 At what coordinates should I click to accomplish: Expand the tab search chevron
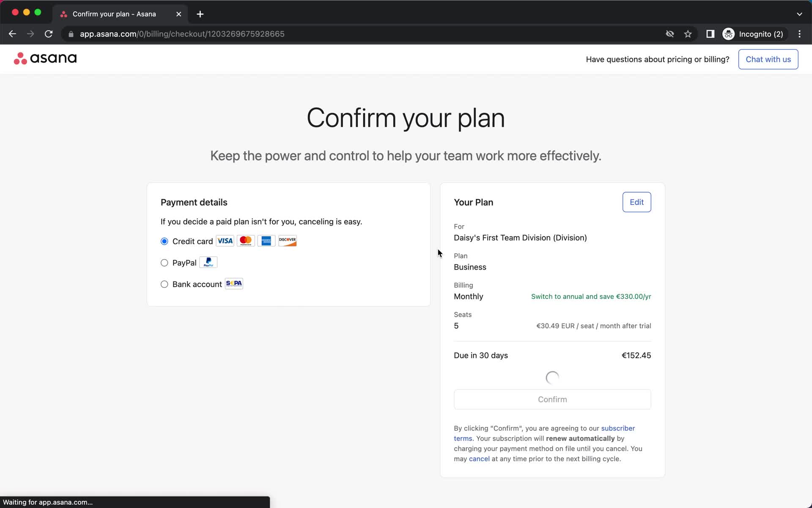(799, 14)
